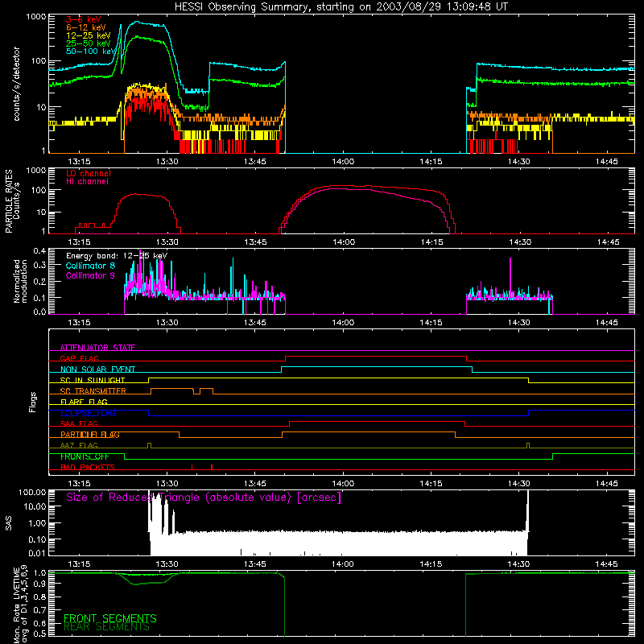Click the Mon. Rate LIVETIME axis label
Viewport: 644px width, 644px height.
coord(21,605)
